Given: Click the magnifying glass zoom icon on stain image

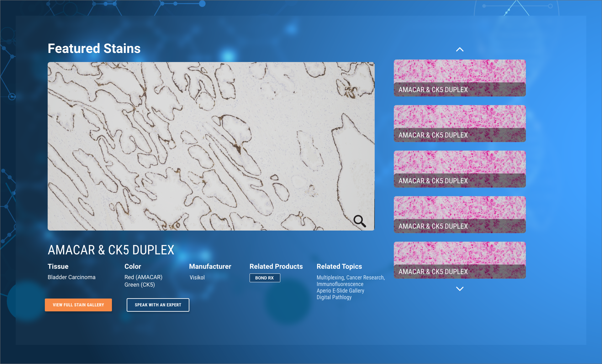Looking at the screenshot, I should click(x=359, y=221).
